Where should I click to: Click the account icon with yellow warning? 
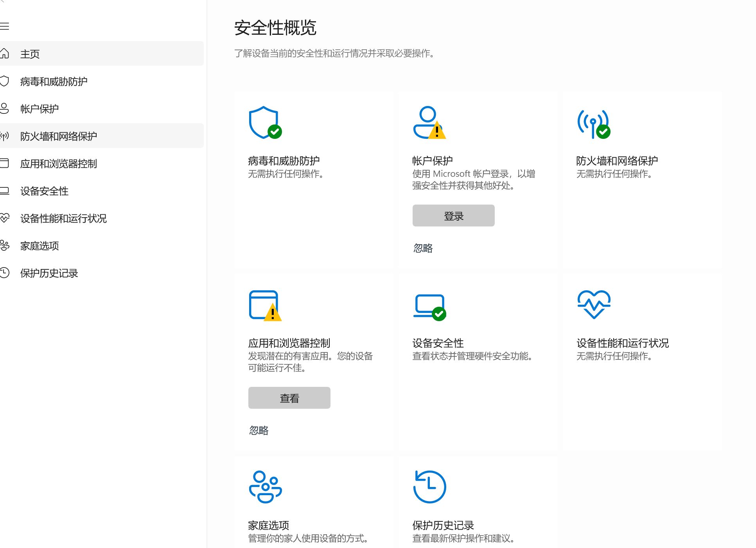coord(429,122)
